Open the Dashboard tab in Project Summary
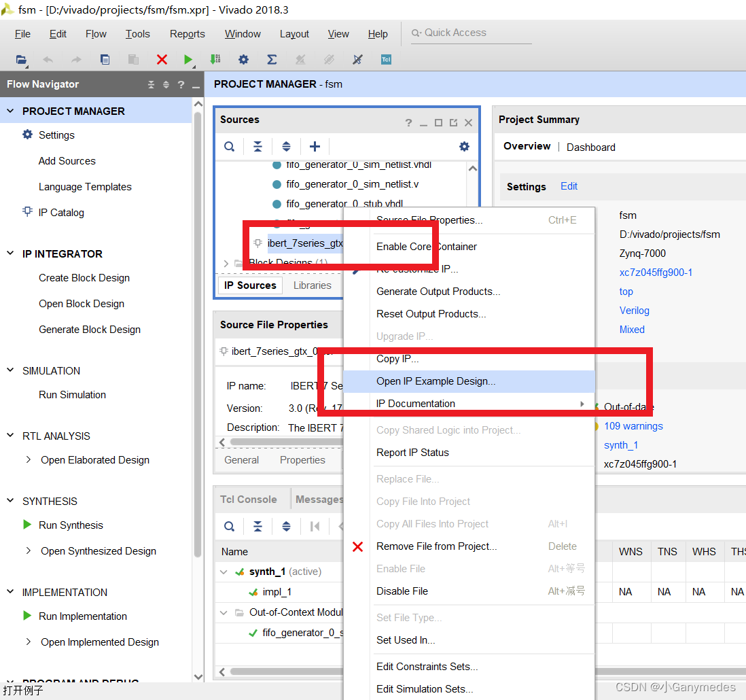 (591, 147)
